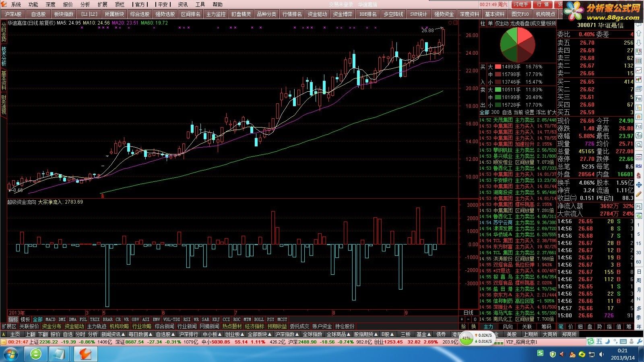
Task: Click the 闪电手 button
Action: pyautogui.click(x=521, y=4)
